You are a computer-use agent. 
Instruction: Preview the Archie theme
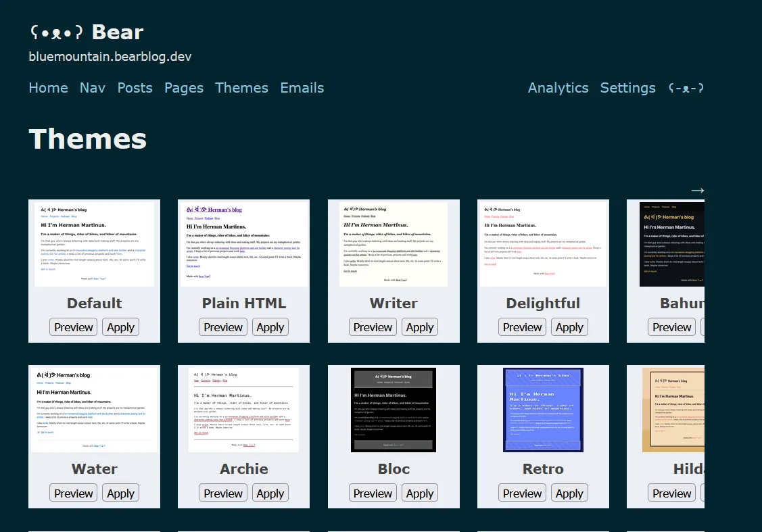click(x=223, y=493)
